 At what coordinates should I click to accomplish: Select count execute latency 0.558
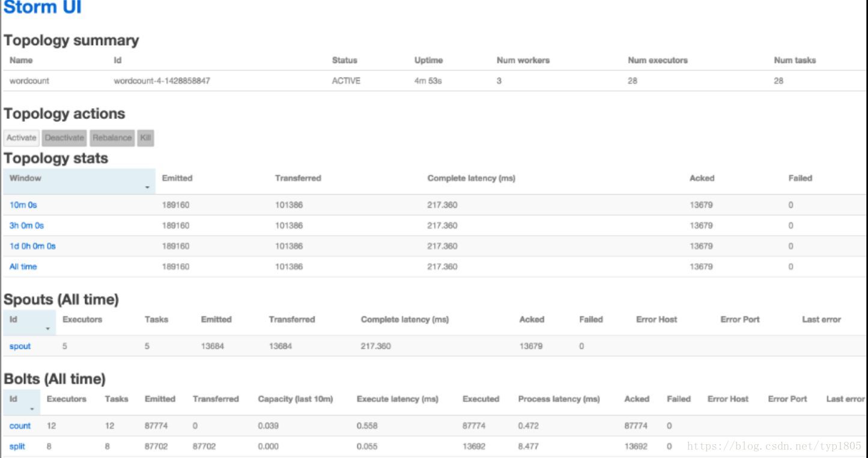click(x=366, y=426)
